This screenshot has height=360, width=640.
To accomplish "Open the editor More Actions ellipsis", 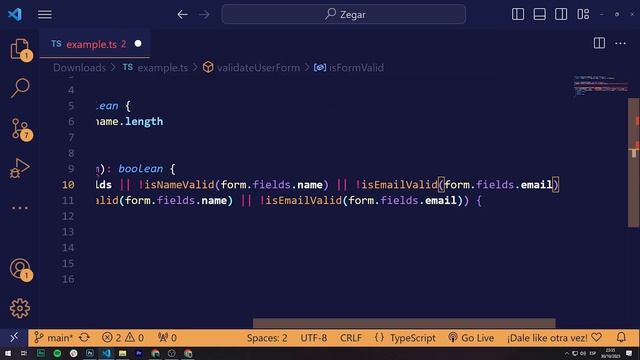I will point(620,43).
